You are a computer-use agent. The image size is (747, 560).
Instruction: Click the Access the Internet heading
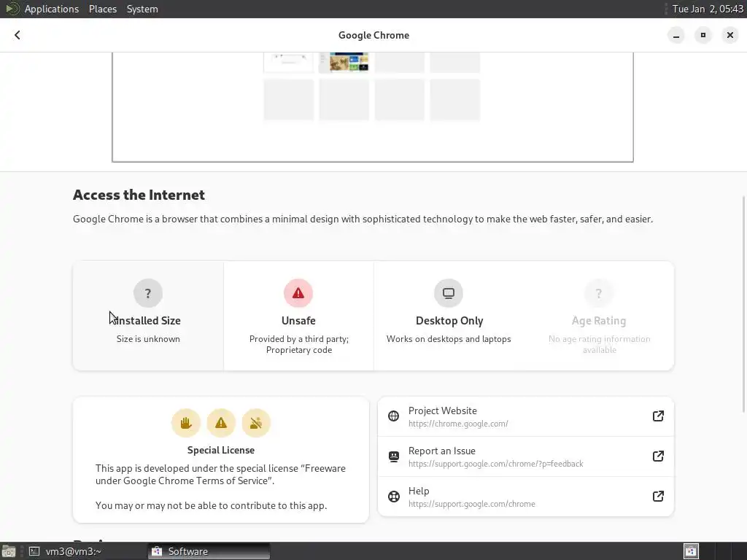(x=139, y=195)
